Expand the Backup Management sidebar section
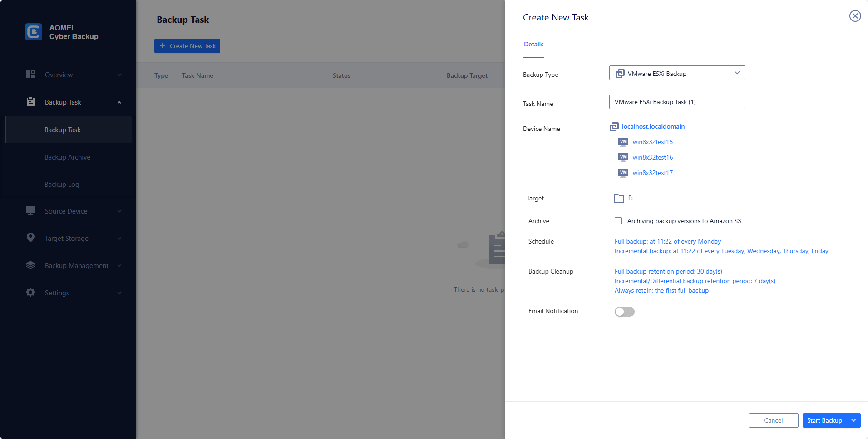The width and height of the screenshot is (868, 439). click(119, 266)
